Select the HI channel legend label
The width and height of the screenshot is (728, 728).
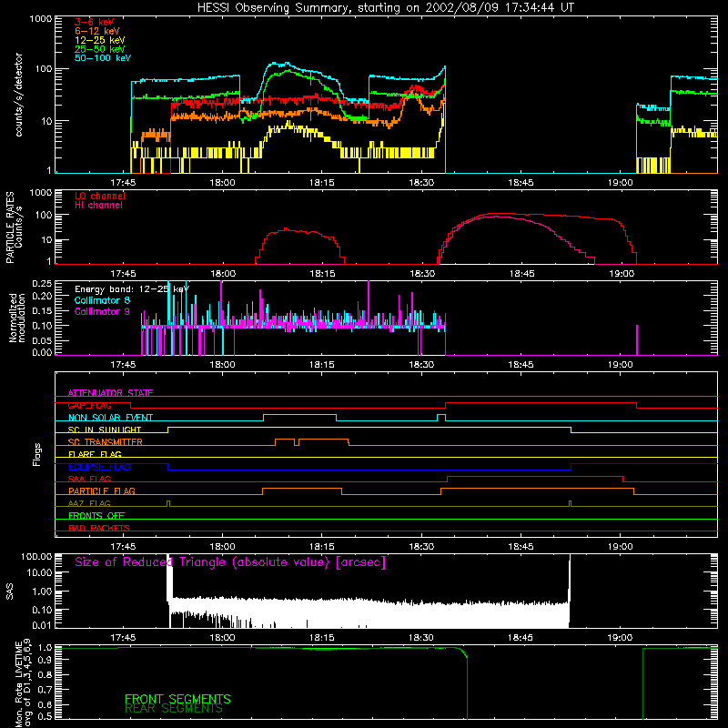pyautogui.click(x=98, y=206)
